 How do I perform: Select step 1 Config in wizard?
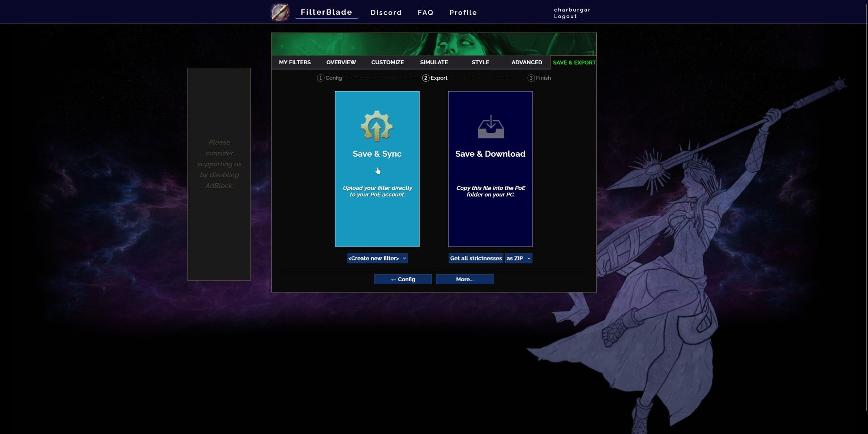(x=329, y=78)
